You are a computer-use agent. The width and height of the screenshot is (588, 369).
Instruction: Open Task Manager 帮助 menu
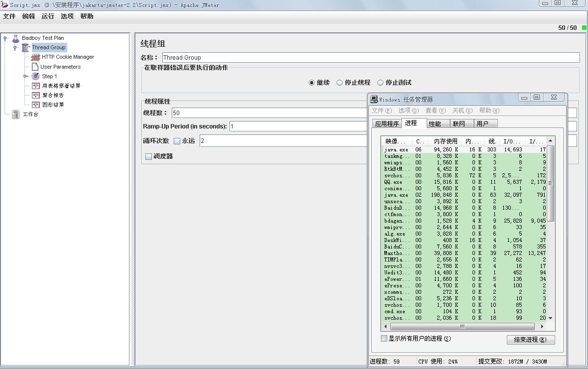[489, 110]
